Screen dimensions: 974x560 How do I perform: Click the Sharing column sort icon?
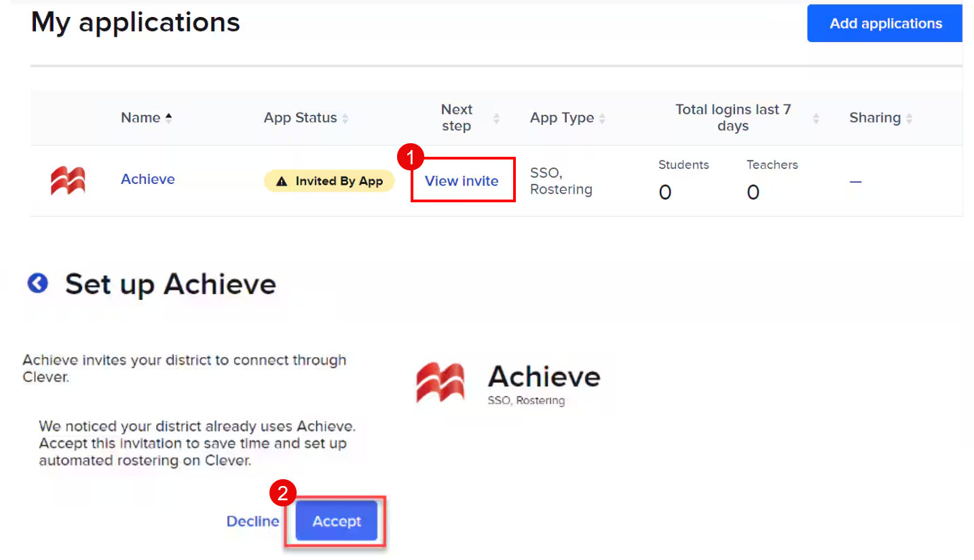pos(911,117)
